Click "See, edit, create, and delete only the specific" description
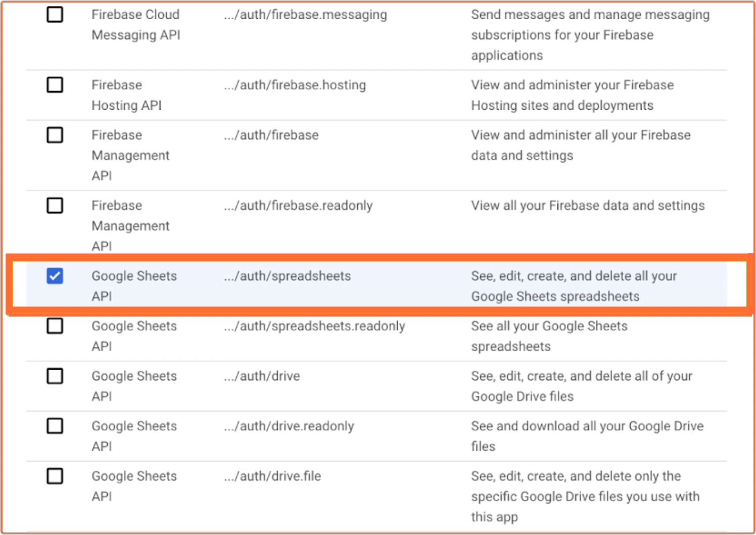The image size is (756, 535). [x=585, y=497]
